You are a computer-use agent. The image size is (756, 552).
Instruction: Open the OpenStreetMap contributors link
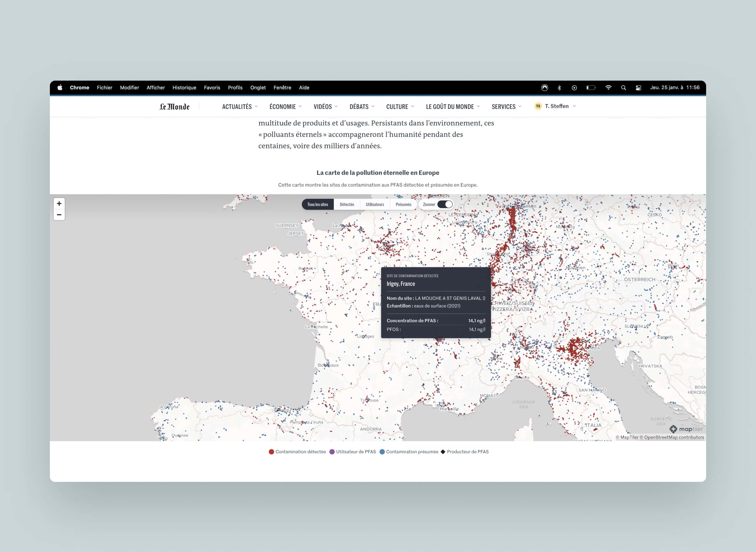[672, 438]
